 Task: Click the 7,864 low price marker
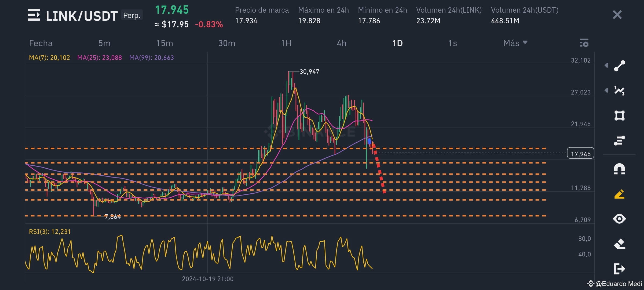click(112, 217)
